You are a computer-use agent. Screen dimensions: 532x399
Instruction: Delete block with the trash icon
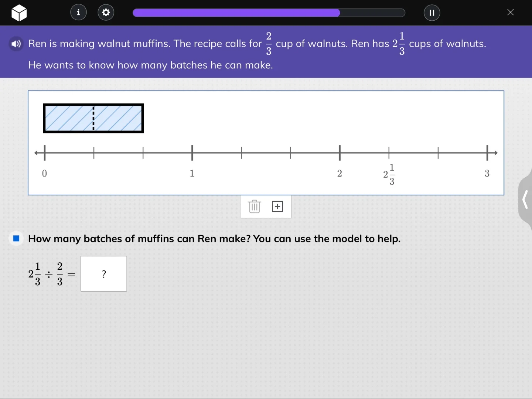(254, 207)
